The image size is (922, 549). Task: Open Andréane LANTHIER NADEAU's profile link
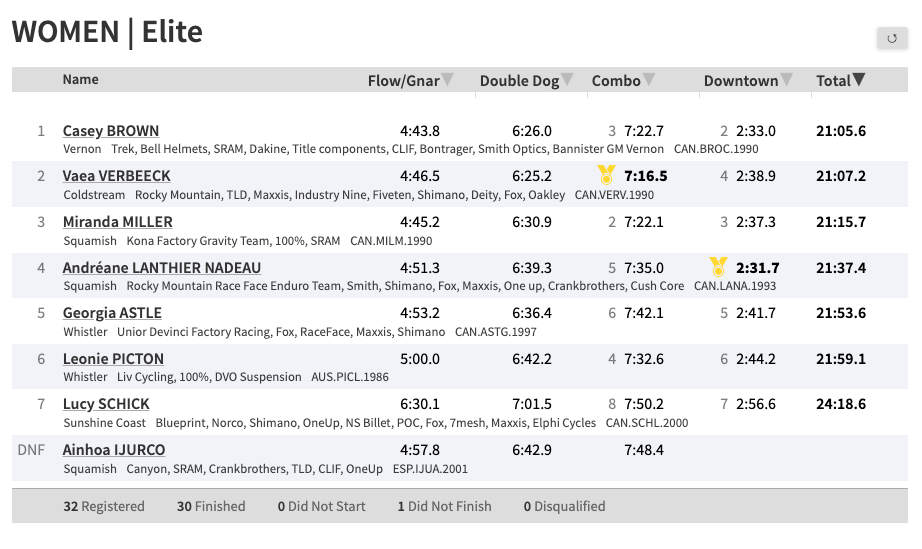click(162, 268)
